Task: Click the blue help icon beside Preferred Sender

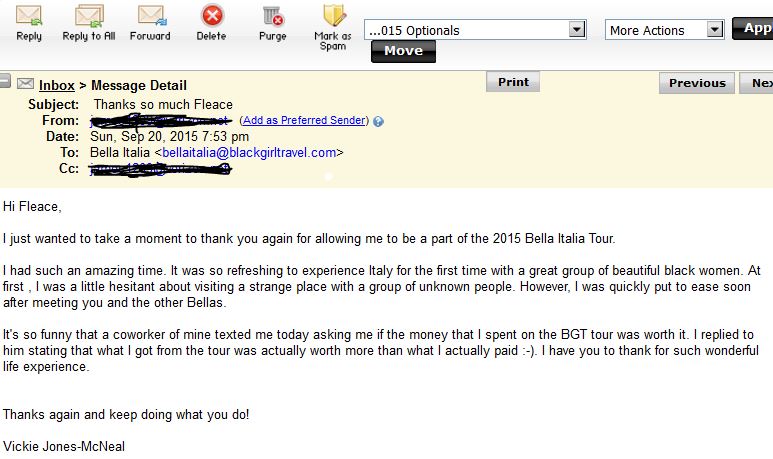Action: point(378,121)
